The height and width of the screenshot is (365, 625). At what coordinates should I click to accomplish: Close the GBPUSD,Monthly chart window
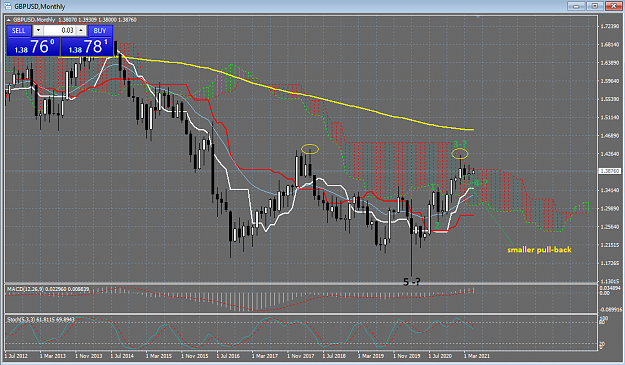(x=613, y=6)
